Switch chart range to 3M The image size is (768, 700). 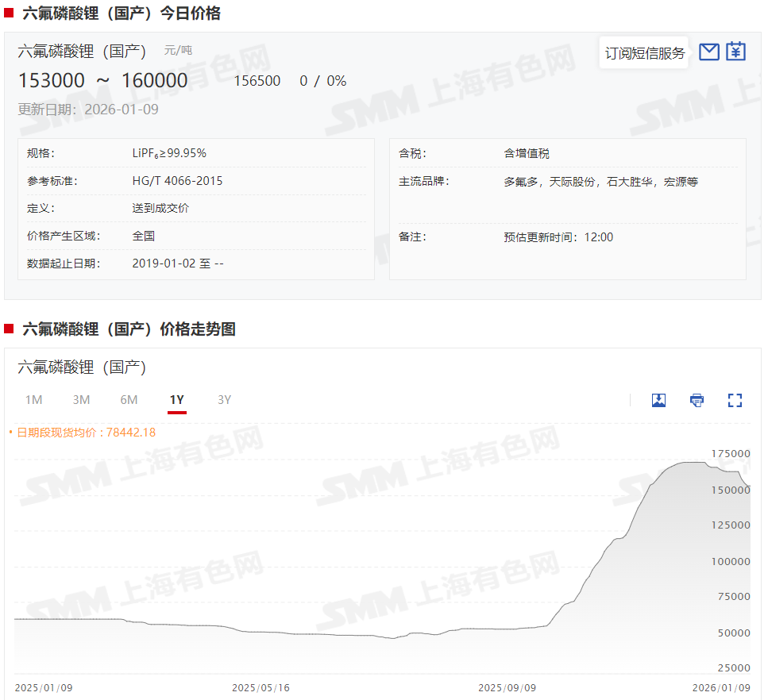click(81, 400)
